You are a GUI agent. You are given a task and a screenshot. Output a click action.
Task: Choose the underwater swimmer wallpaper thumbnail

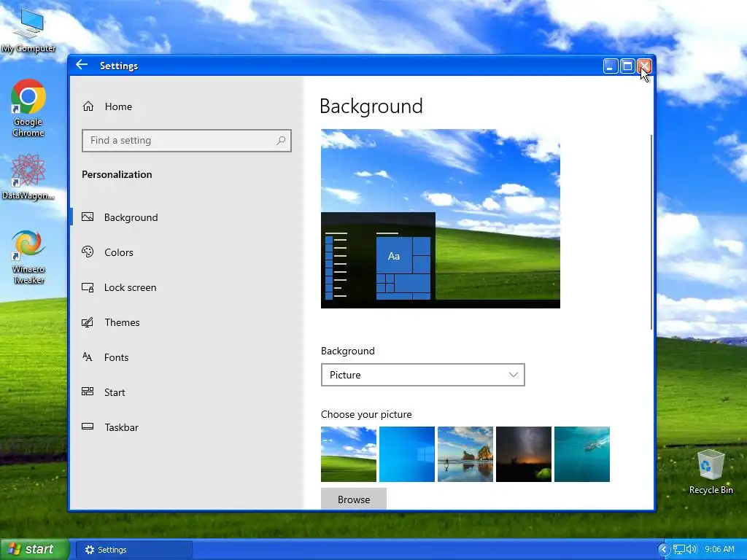(x=582, y=454)
